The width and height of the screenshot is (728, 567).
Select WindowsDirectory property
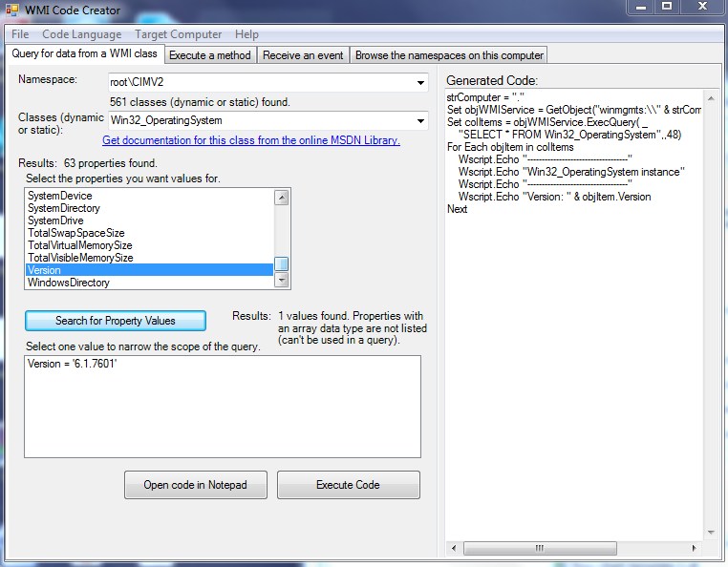coord(149,283)
